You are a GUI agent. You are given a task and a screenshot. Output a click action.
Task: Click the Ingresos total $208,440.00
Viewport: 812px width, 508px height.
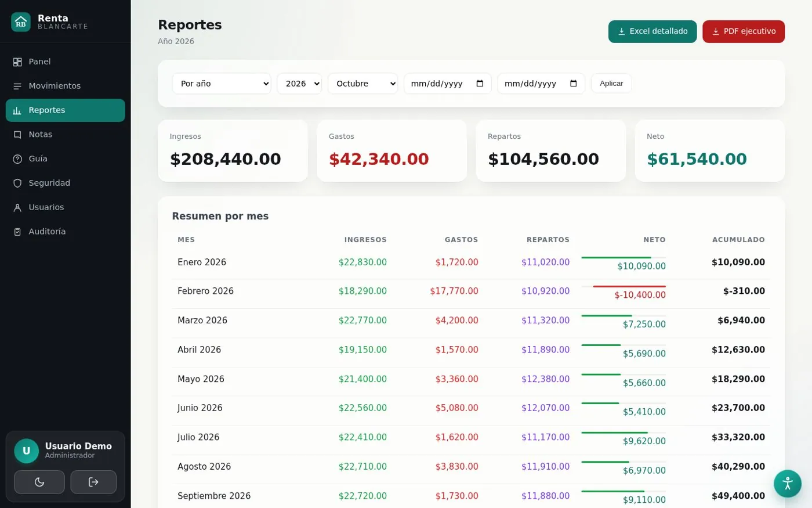[226, 159]
